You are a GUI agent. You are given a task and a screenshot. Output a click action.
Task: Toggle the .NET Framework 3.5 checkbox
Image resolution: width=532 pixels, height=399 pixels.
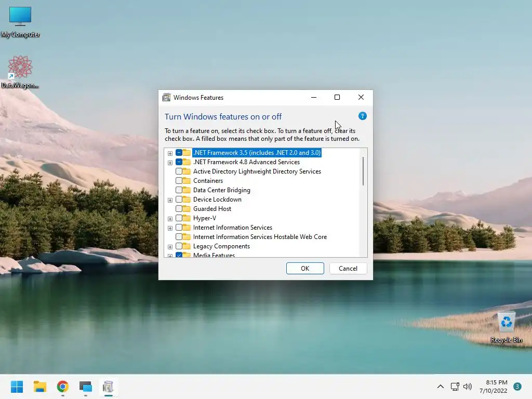pos(179,153)
